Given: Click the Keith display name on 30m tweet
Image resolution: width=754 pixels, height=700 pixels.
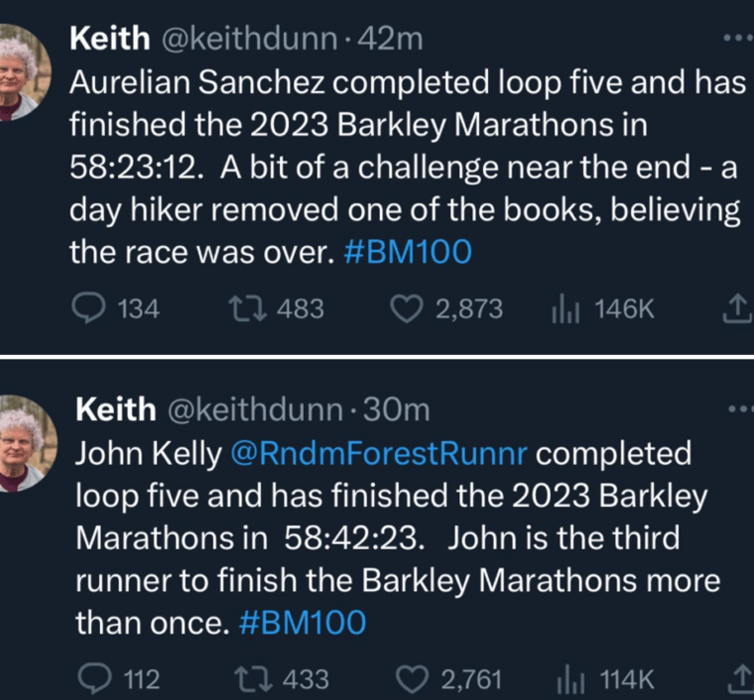Looking at the screenshot, I should click(x=116, y=409).
